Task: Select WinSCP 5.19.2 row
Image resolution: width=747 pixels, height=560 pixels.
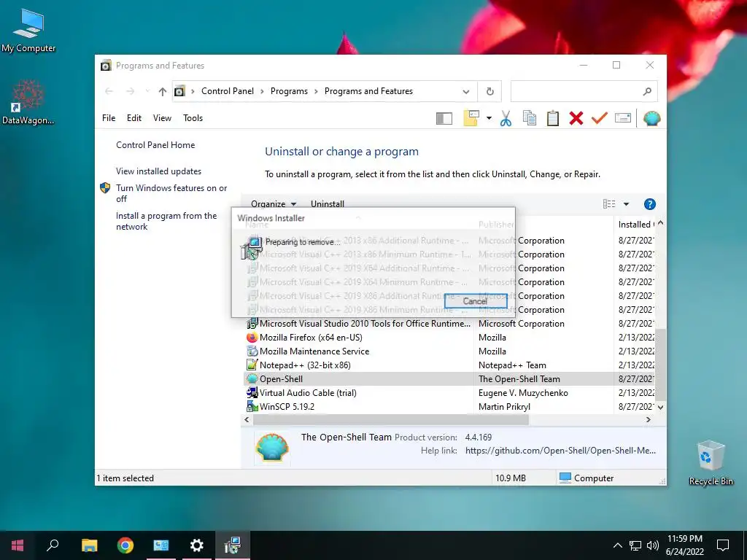Action: click(449, 407)
